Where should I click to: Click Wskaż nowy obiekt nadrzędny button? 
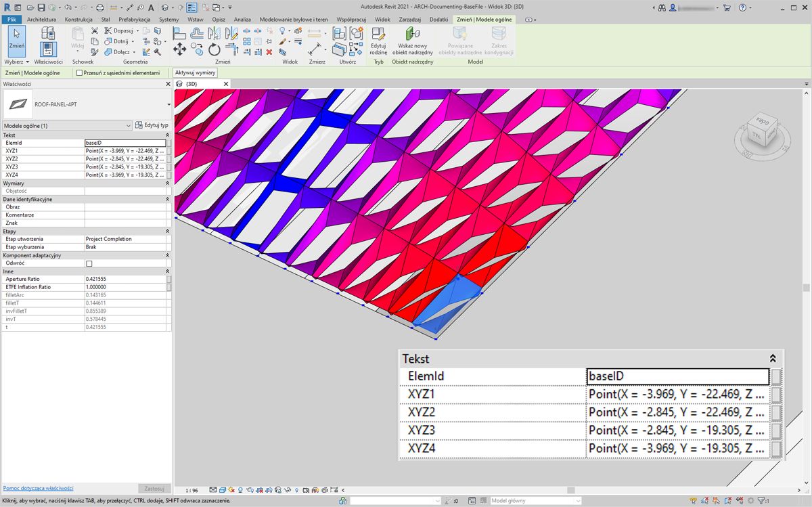point(413,41)
